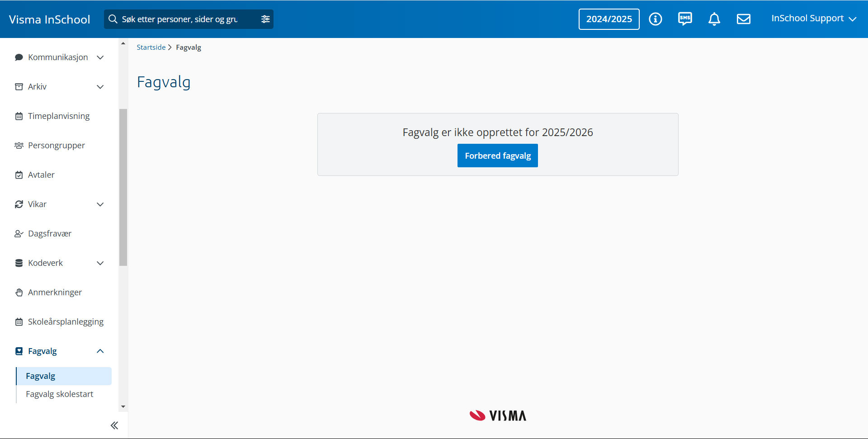Click the Fagvalg book icon
Viewport: 868px width, 439px height.
pyautogui.click(x=19, y=351)
